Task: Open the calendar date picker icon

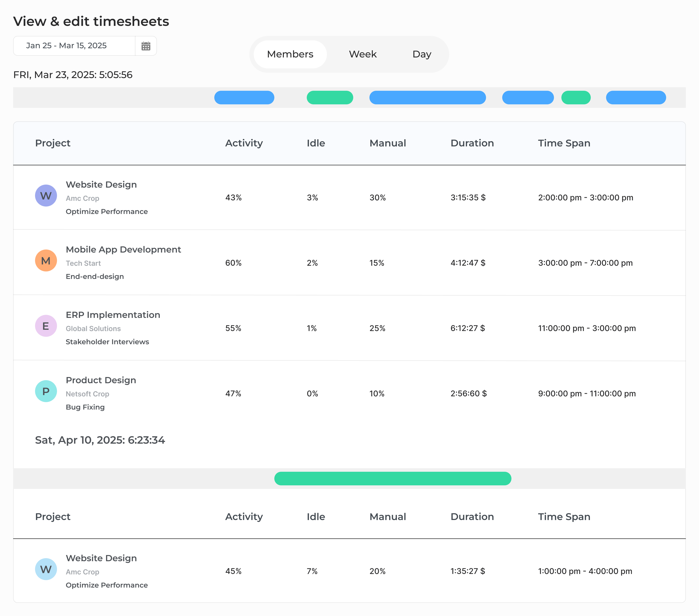Action: (x=146, y=46)
